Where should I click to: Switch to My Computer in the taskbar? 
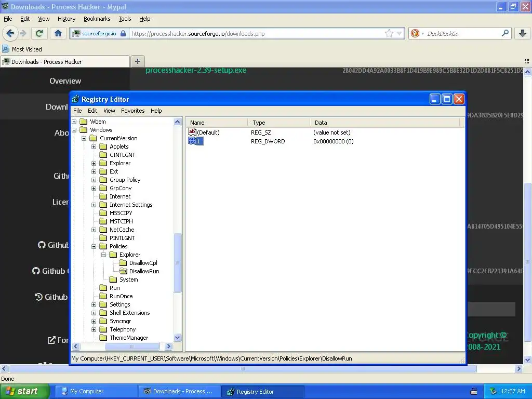96,392
